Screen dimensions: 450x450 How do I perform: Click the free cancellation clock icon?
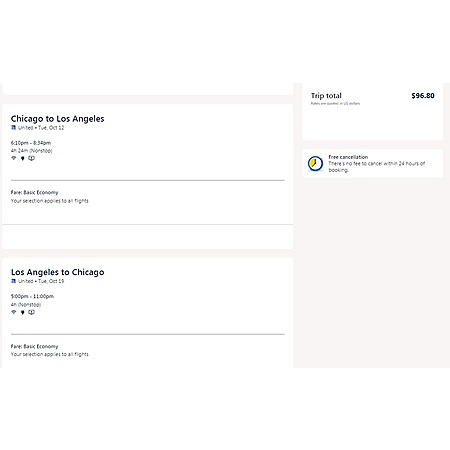pos(315,164)
